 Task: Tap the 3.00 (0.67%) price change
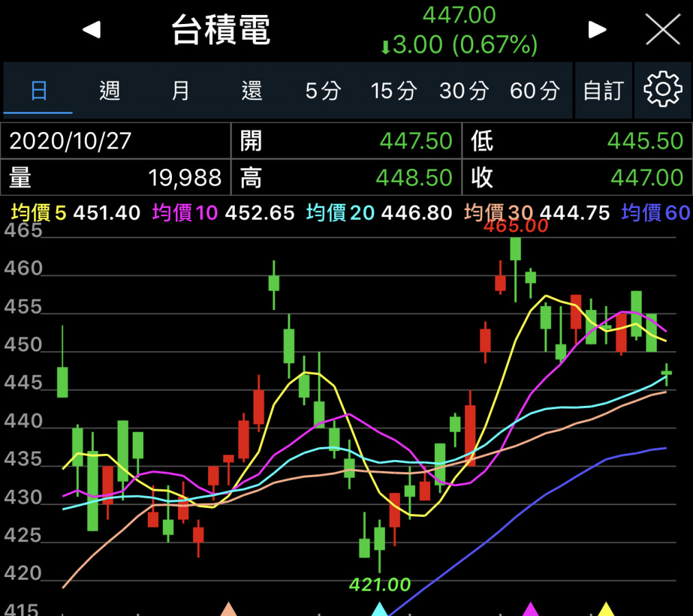459,44
